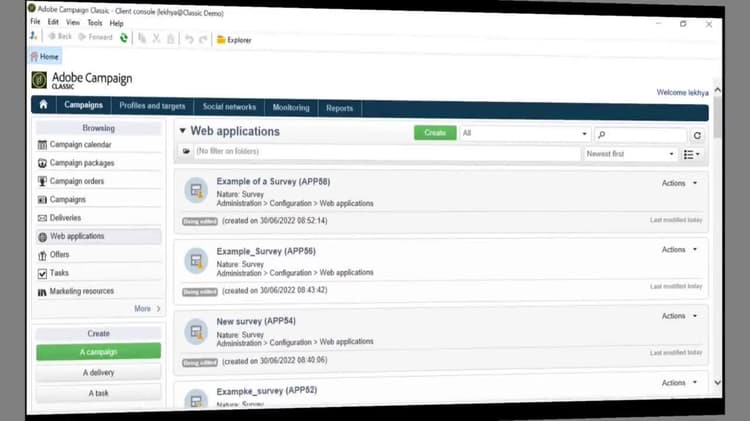Click scrollbar down arrow
The height and width of the screenshot is (421, 750).
click(717, 382)
